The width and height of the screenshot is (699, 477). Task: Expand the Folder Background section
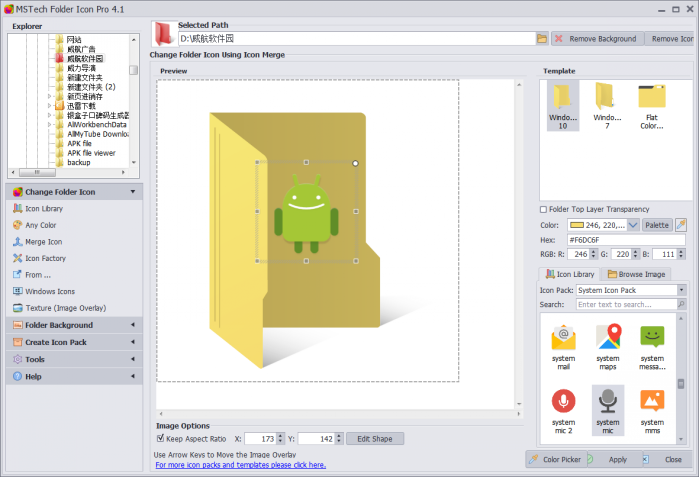74,325
